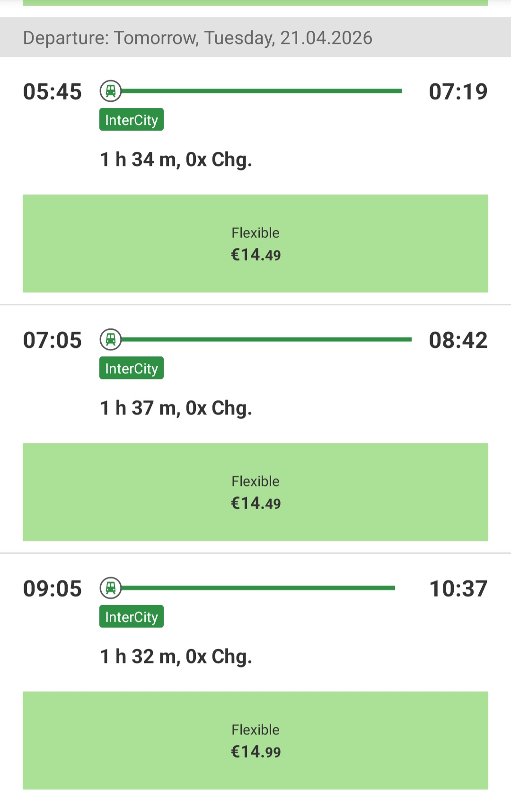Screen dimensions: 511x812
Task: Open details for the 1 h 32 m journey
Action: pyautogui.click(x=176, y=657)
